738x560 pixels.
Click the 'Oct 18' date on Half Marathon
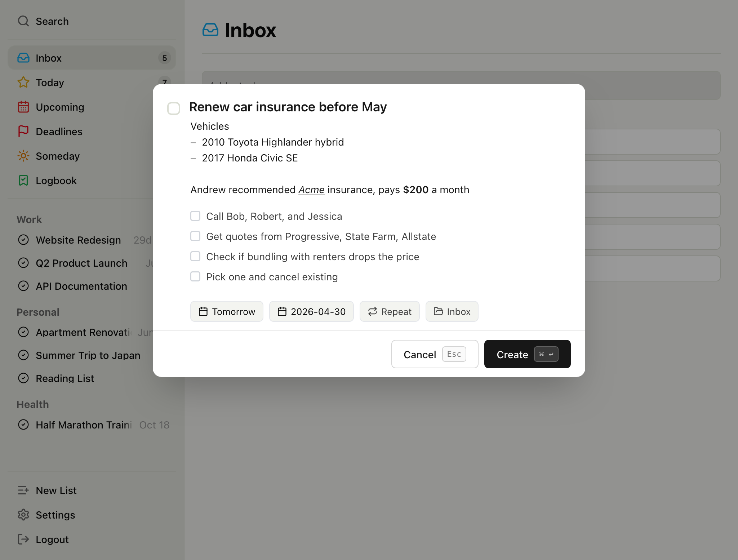[x=154, y=425]
